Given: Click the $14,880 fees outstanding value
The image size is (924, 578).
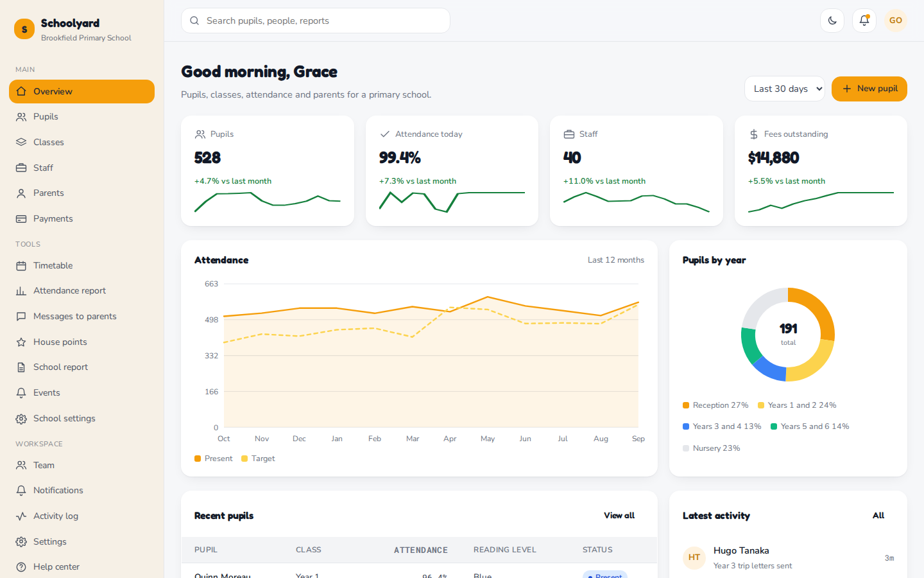Looking at the screenshot, I should click(x=773, y=158).
